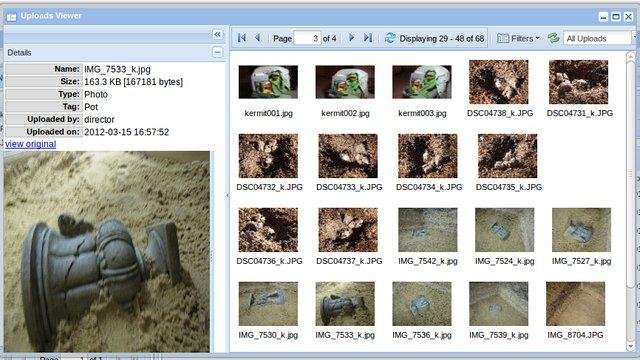This screenshot has height=360, width=640.
Task: Click the Tag value Pot
Action: [x=91, y=107]
